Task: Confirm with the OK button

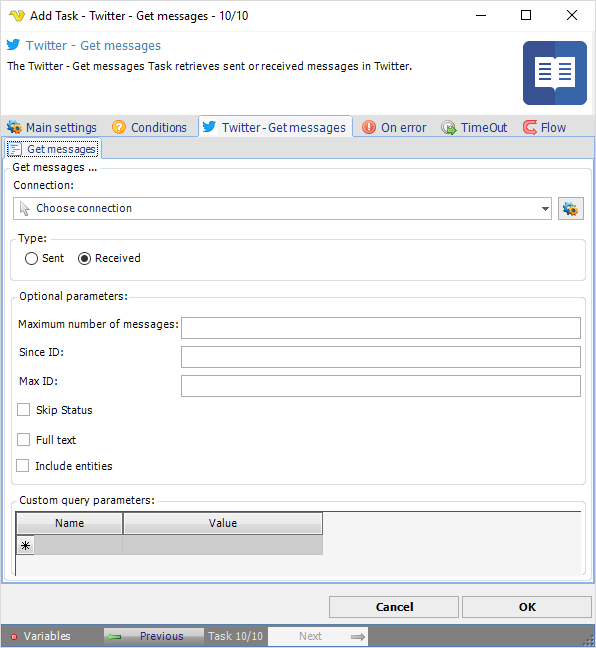Action: pos(527,607)
